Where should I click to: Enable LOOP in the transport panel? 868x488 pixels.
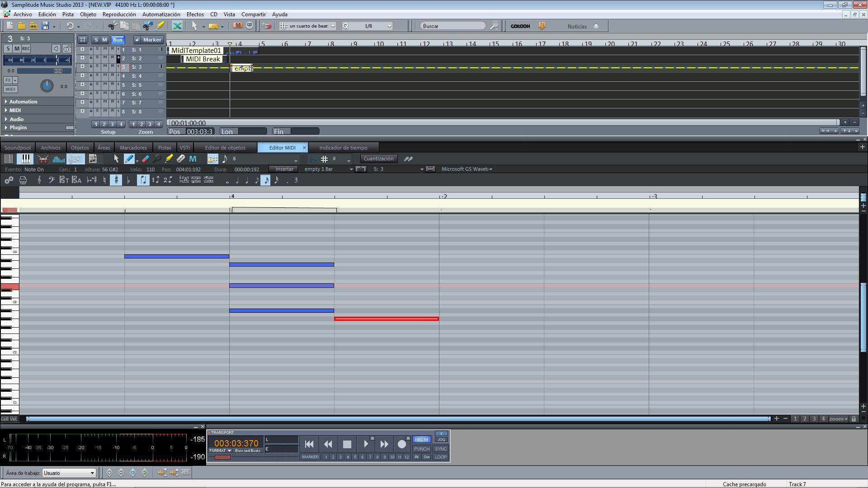[x=440, y=457]
